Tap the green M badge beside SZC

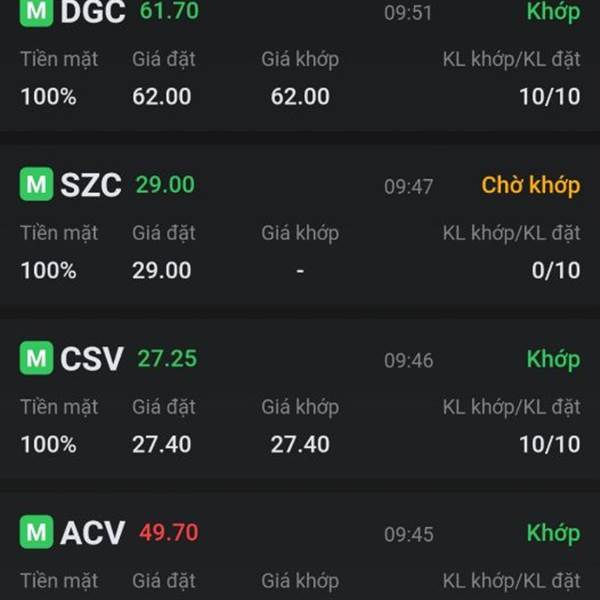36,185
